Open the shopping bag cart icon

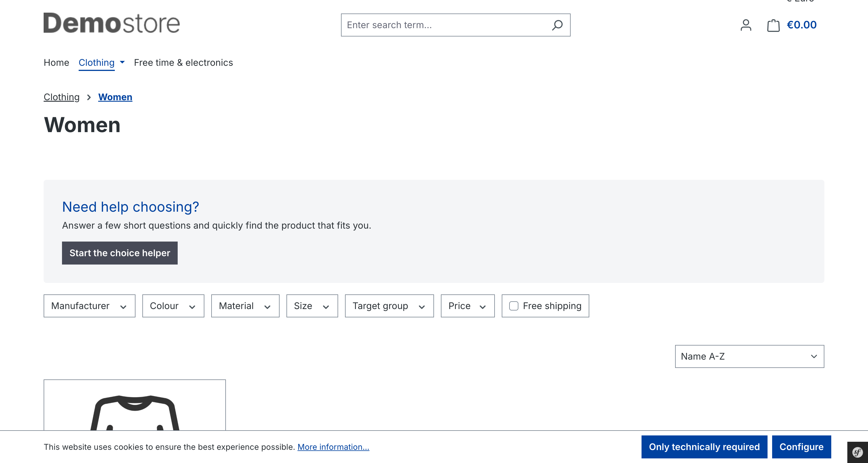(773, 25)
